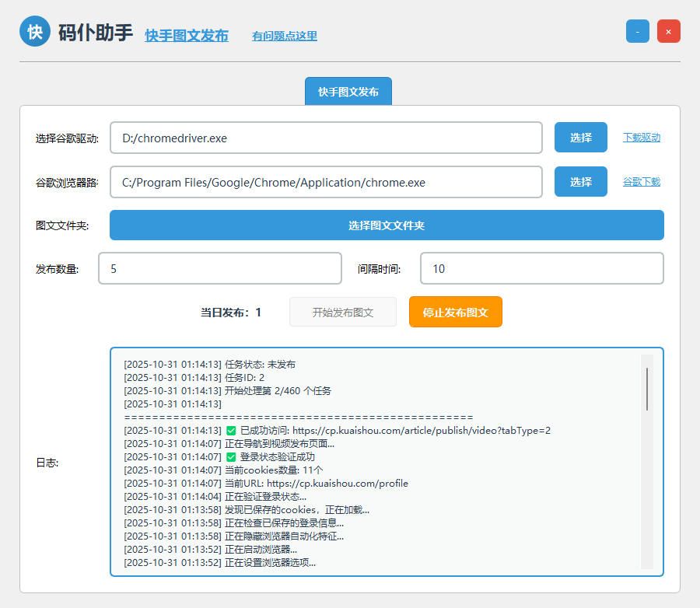The image size is (700, 608).
Task: Open the 快手图文发布 tab
Action: (x=348, y=91)
